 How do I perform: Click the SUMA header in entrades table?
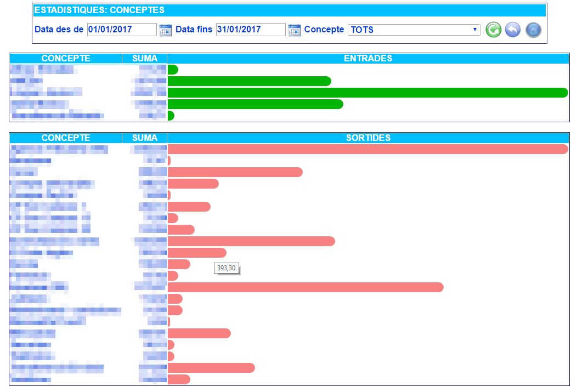(145, 59)
